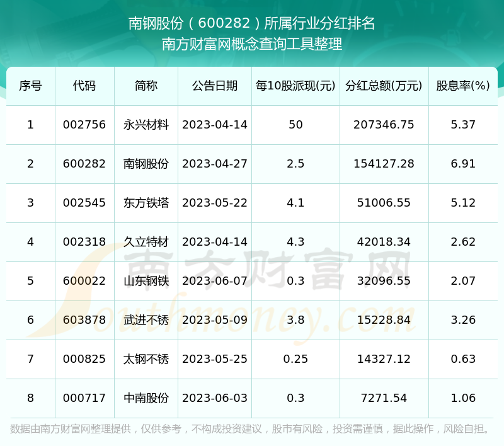Viewport: 504px width, 446px height.
Task: Select the 简称 column header
Action: 146,86
